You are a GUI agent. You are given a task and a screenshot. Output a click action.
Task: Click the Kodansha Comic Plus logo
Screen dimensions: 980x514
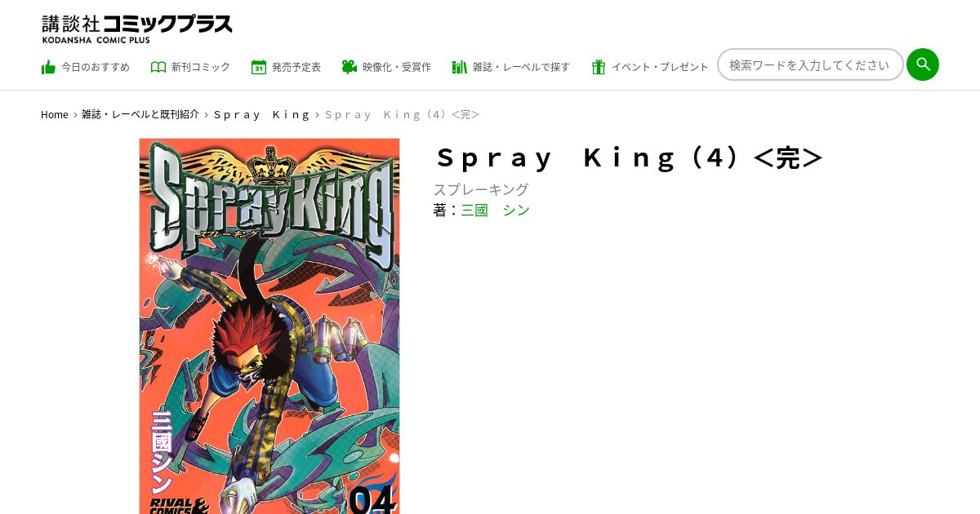click(x=137, y=29)
